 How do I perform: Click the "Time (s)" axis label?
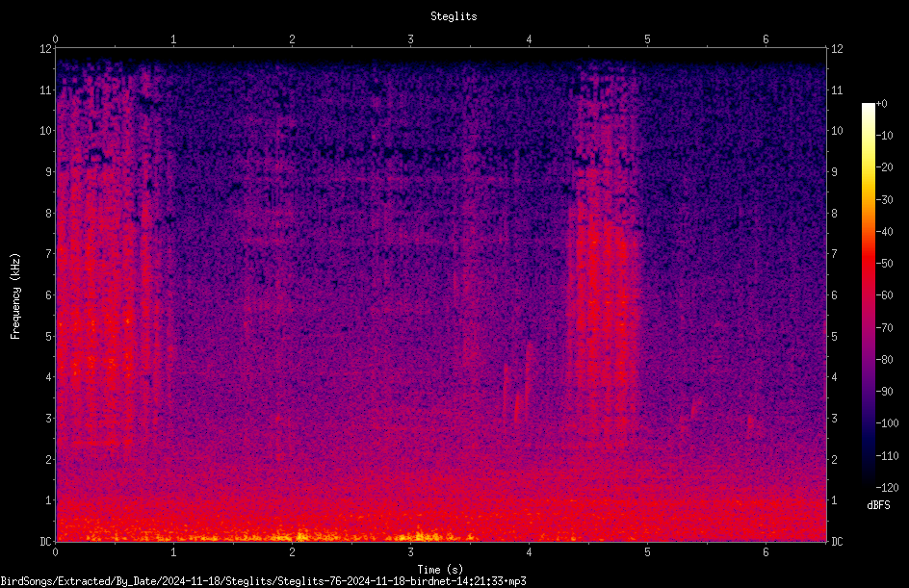(440, 570)
